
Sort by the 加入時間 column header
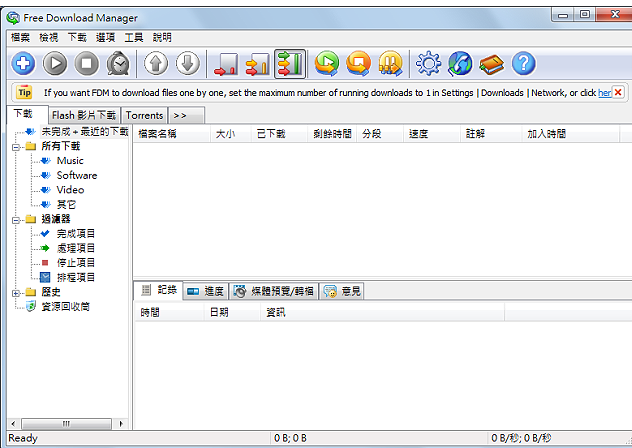(570, 134)
